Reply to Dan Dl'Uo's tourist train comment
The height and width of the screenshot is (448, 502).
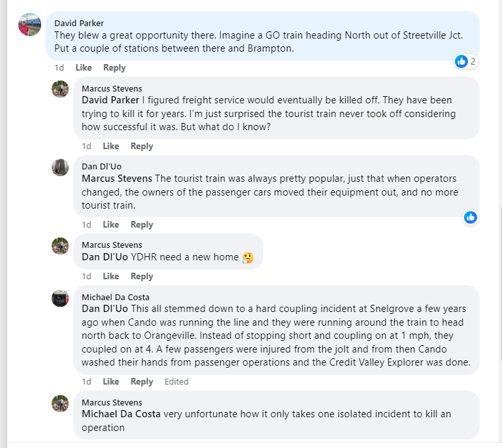142,224
